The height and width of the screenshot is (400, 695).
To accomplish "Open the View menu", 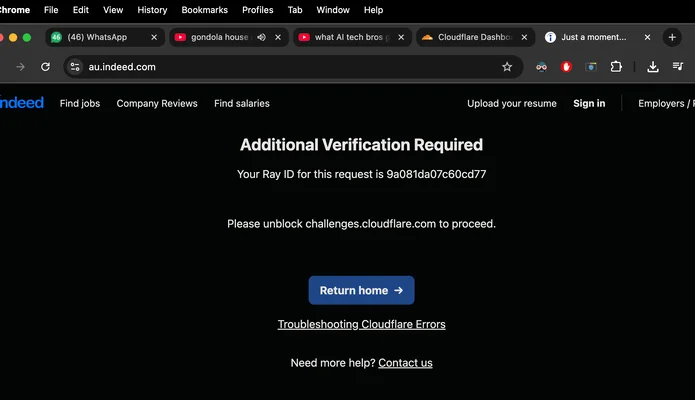I will 113,10.
